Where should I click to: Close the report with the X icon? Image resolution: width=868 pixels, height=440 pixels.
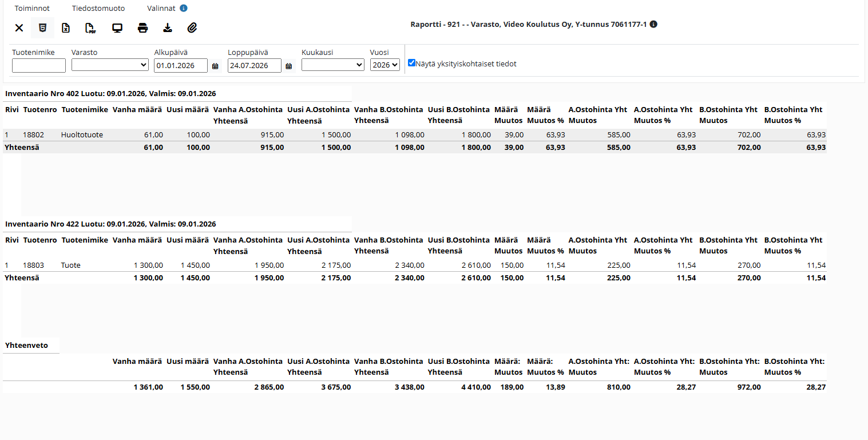(x=19, y=28)
